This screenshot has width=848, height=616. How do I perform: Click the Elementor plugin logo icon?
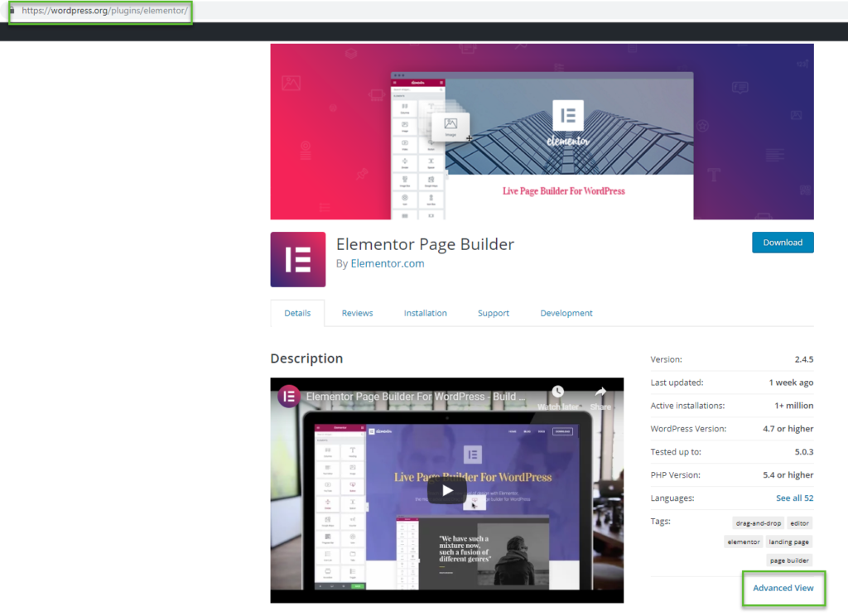pyautogui.click(x=298, y=259)
